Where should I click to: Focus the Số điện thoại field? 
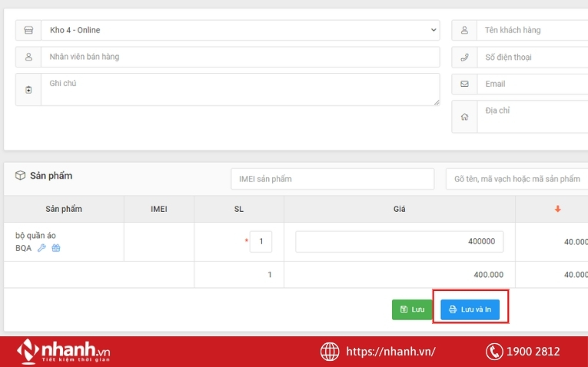(533, 58)
